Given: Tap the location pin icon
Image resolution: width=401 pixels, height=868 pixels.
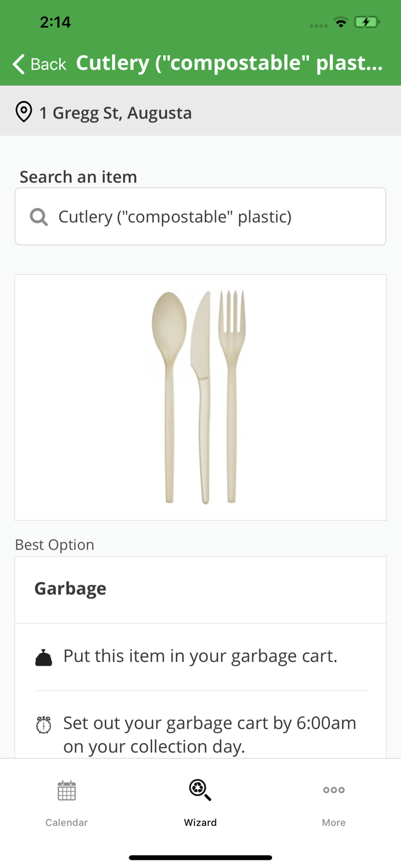Looking at the screenshot, I should [23, 112].
